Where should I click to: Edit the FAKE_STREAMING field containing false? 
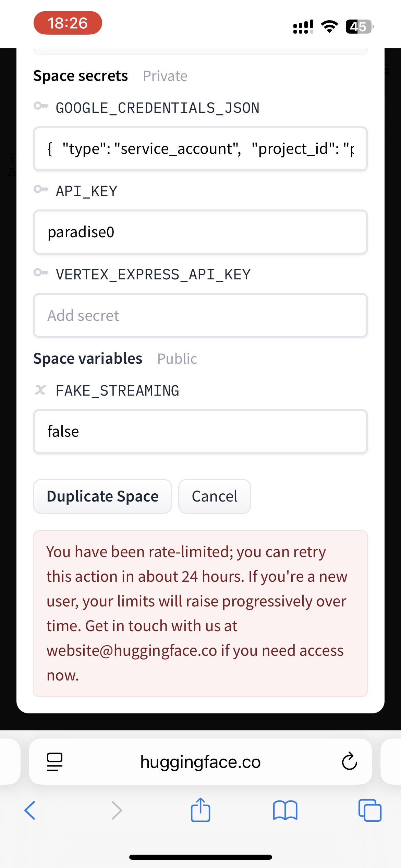200,431
